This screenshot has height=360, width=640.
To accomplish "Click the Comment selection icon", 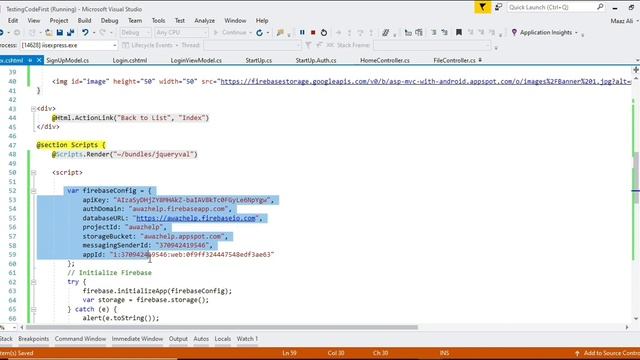I will [x=433, y=32].
